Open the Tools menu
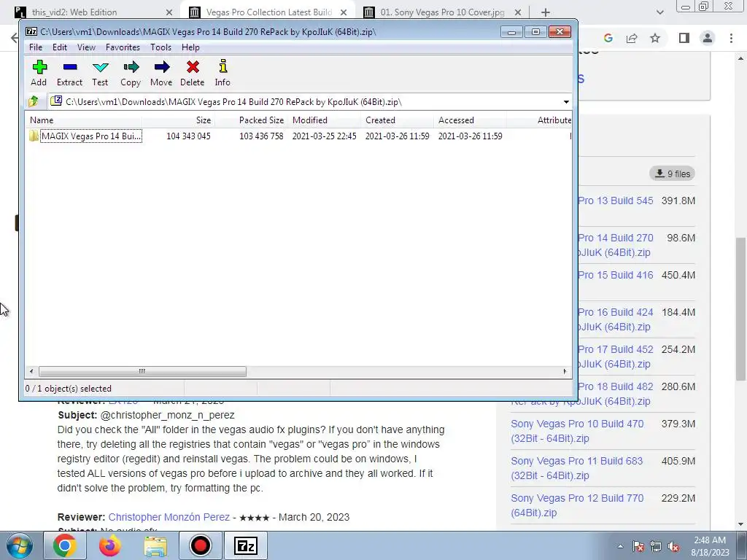This screenshot has width=747, height=560. 160,47
